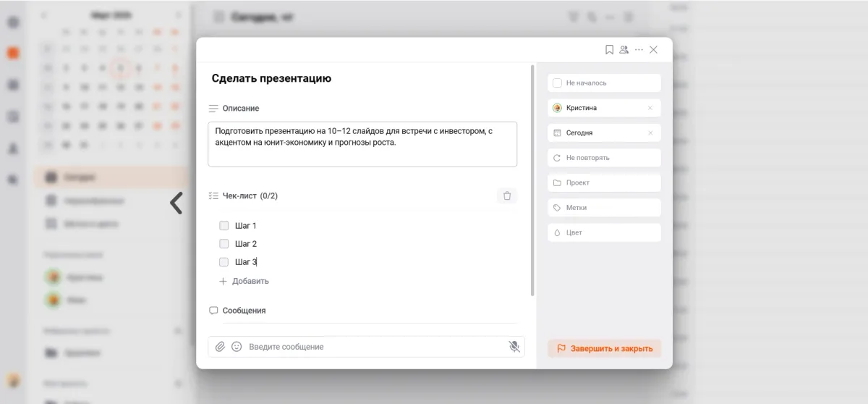Toggle the Шаг 3 checkbox

[x=224, y=262]
